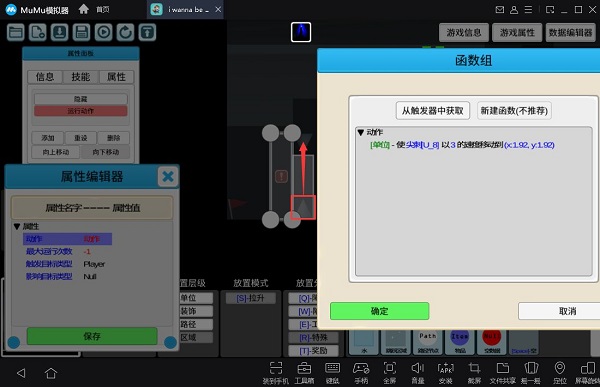The width and height of the screenshot is (600, 387).
Task: Click the new file icon in toolbar
Action: tap(38, 33)
